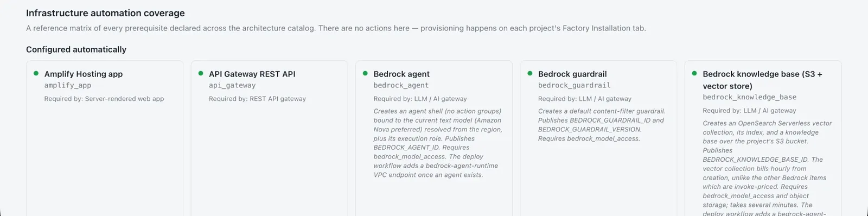Open the Bedrock agent card title
This screenshot has width=868, height=216.
click(x=401, y=74)
